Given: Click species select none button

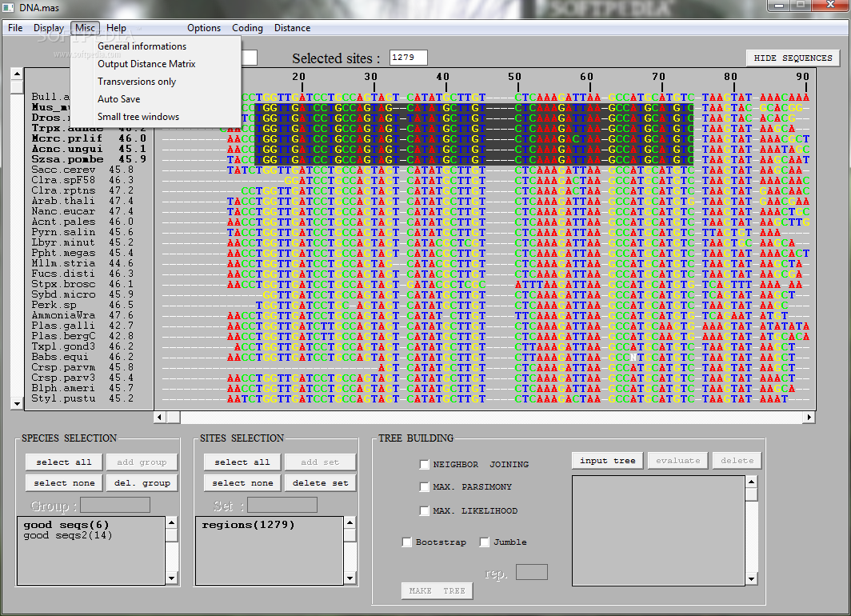Looking at the screenshot, I should [x=64, y=482].
